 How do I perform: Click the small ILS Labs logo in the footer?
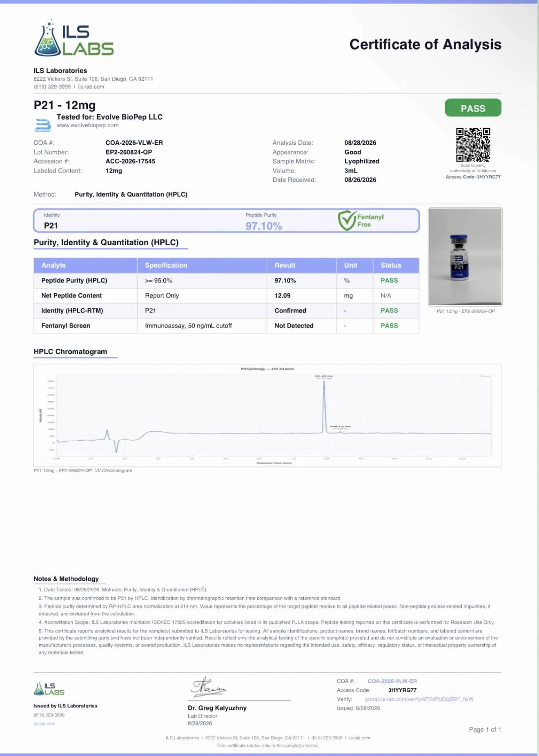pos(49,689)
